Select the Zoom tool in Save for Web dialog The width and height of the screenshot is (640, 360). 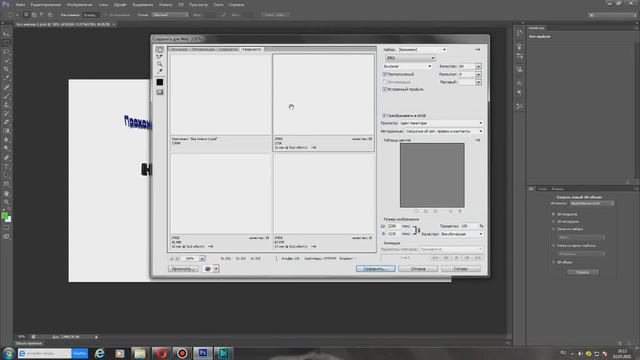(160, 64)
